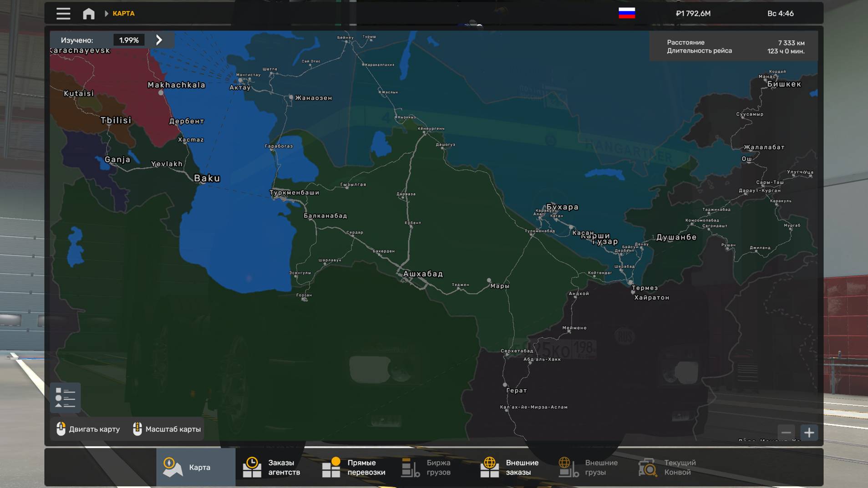Zoom out the map with minus button
This screenshot has width=868, height=488.
tap(786, 432)
